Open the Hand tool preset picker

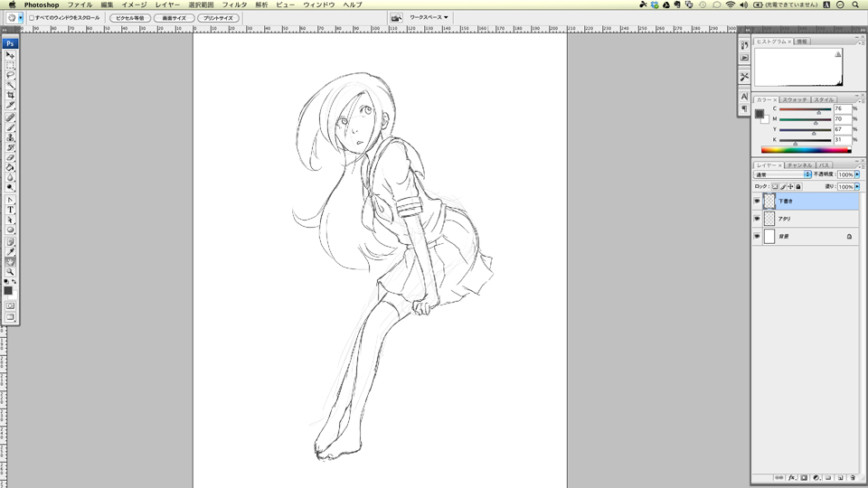(x=21, y=18)
